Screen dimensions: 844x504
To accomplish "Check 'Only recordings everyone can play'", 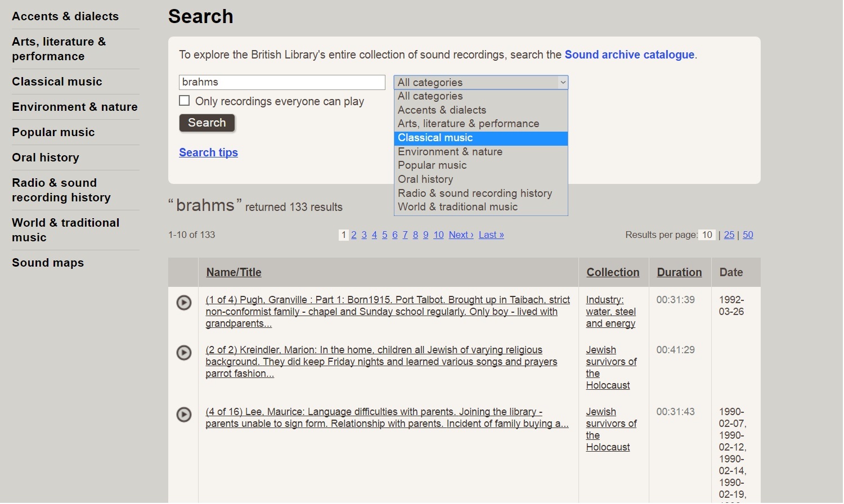I will [185, 101].
